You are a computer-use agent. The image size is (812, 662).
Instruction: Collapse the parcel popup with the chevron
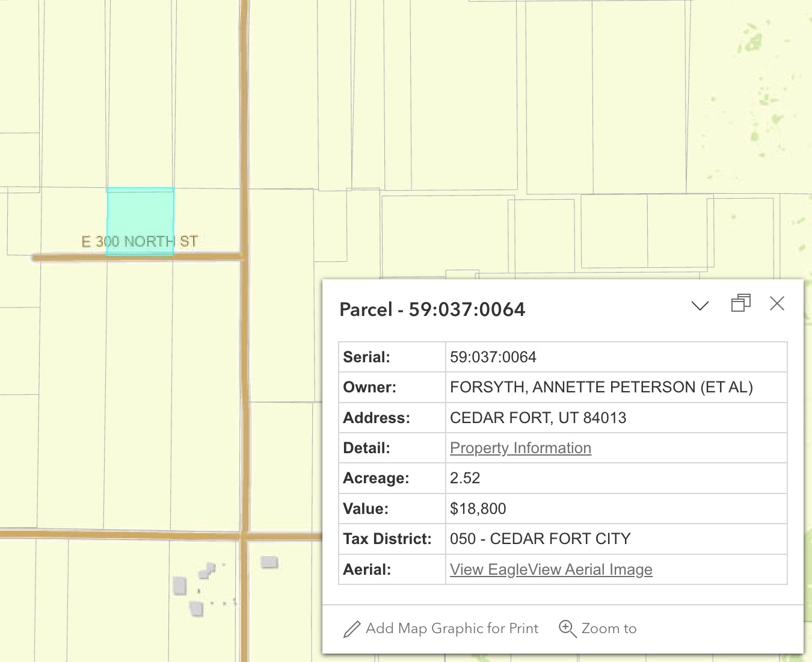700,305
